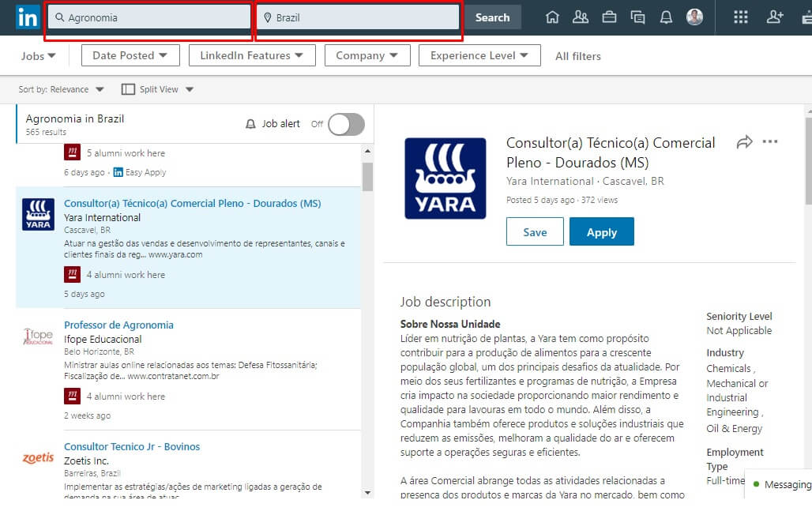Click the Agronomia keyword search field
The width and height of the screenshot is (812, 515).
click(148, 17)
